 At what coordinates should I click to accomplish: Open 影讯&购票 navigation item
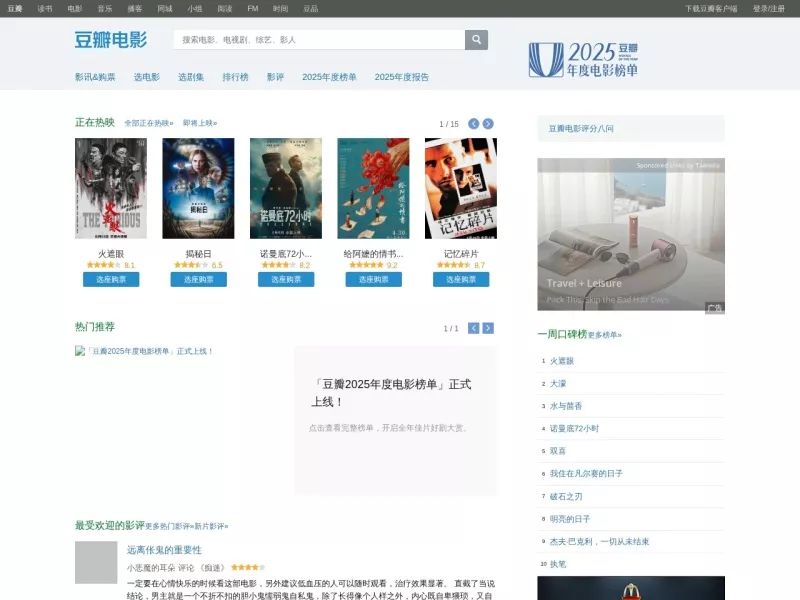(x=95, y=77)
